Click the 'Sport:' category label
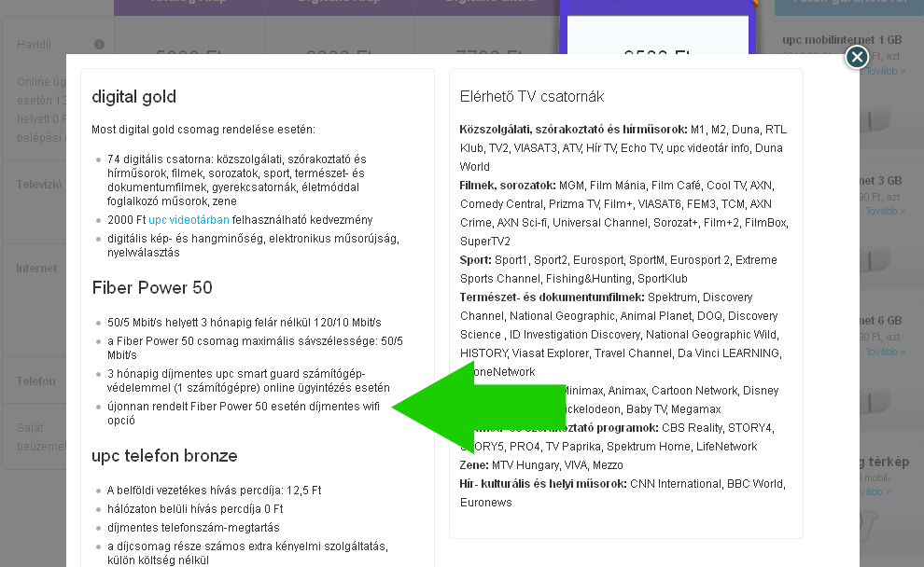Viewport: 924px width, 567px height. point(476,260)
